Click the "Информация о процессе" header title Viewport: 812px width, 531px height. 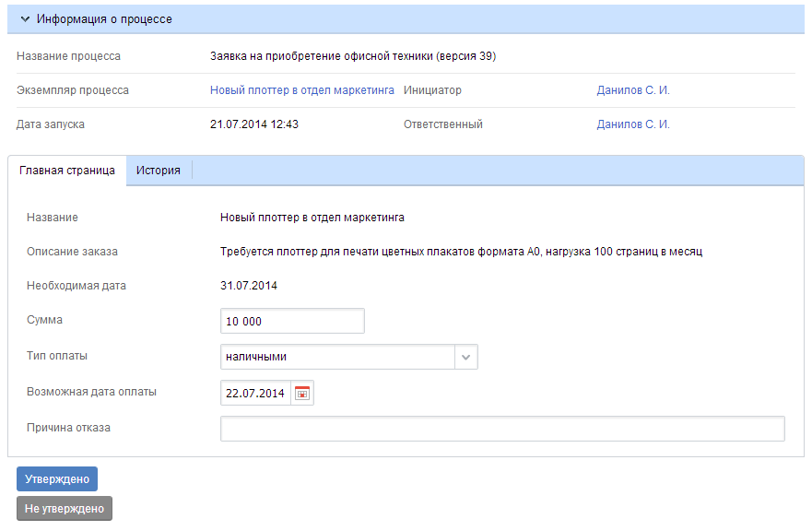pos(104,19)
